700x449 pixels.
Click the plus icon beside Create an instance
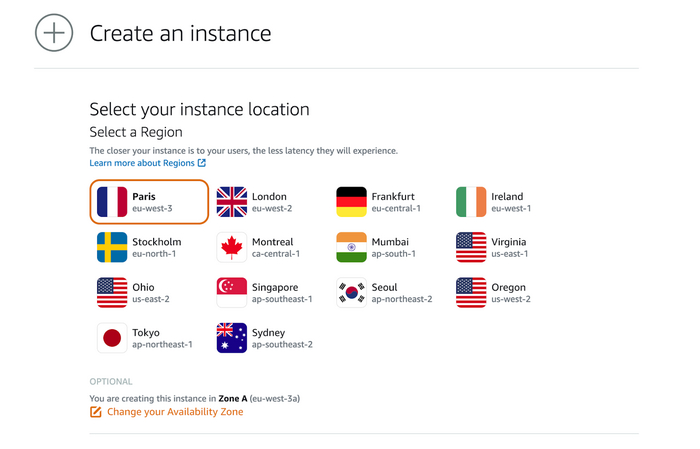pyautogui.click(x=54, y=32)
